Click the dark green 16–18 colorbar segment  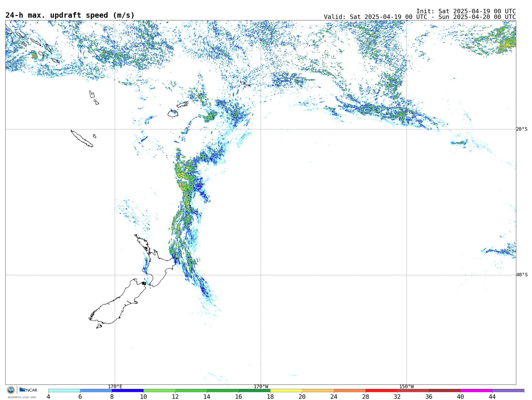tap(254, 391)
